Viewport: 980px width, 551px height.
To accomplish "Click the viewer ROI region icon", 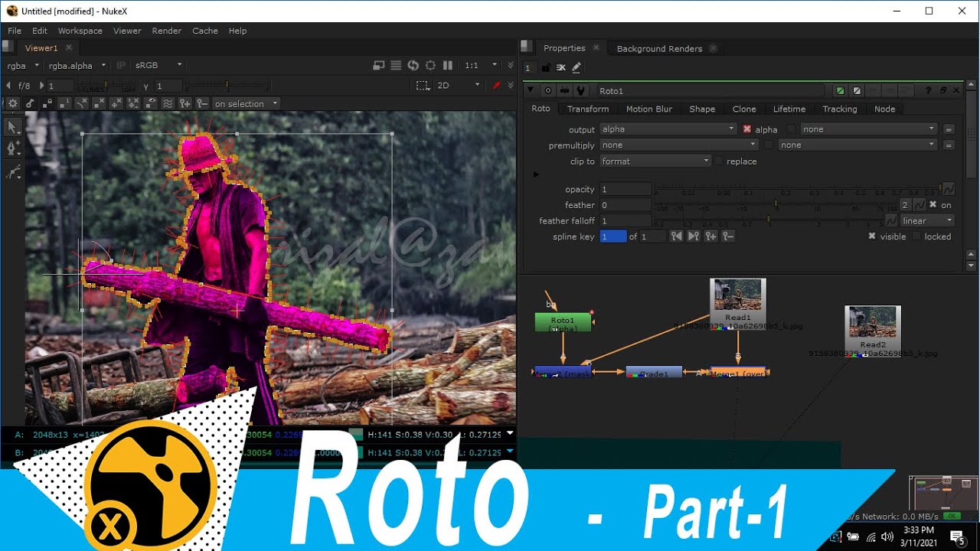I will (x=423, y=86).
